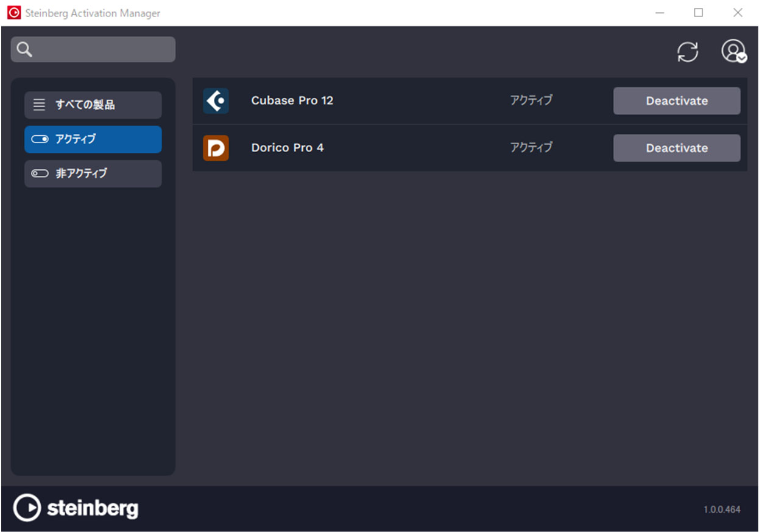This screenshot has height=532, width=759.
Task: Minimize the Activation Manager window
Action: click(660, 13)
